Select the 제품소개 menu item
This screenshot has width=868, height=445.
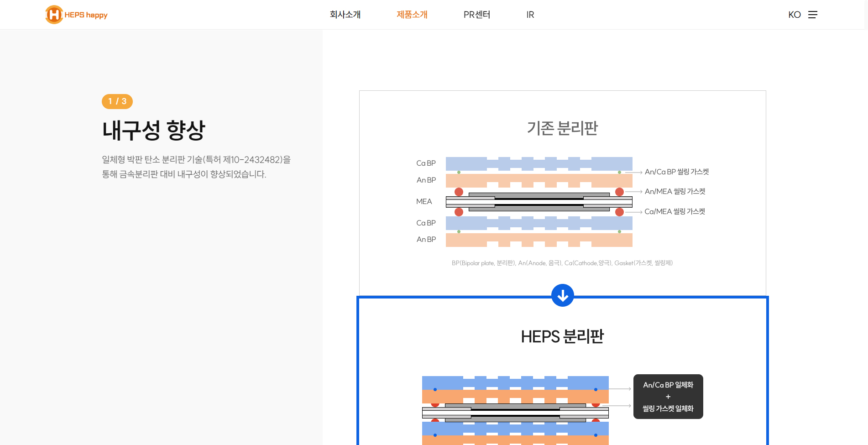click(x=412, y=15)
